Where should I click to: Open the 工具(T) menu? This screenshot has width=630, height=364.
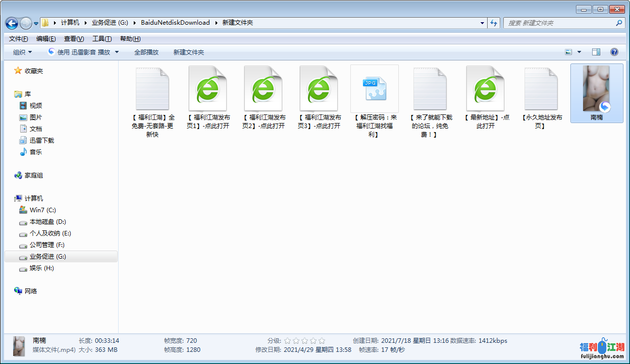pyautogui.click(x=101, y=39)
